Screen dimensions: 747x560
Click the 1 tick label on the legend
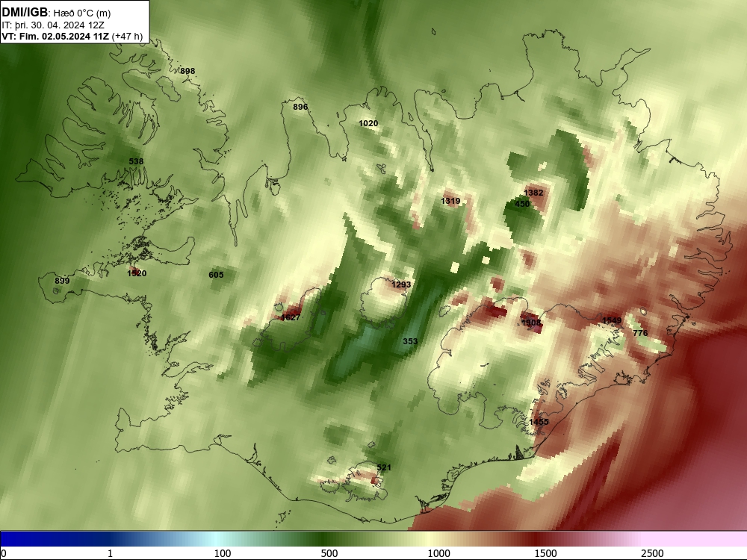coord(110,553)
